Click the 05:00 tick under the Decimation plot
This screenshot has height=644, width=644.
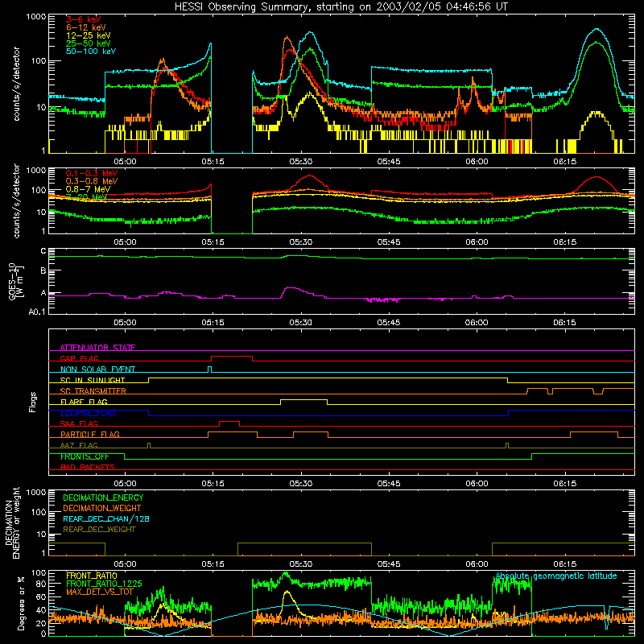[x=125, y=564]
